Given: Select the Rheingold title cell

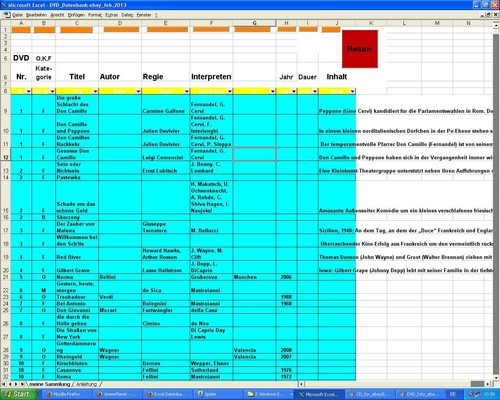Looking at the screenshot, I should (77, 357).
